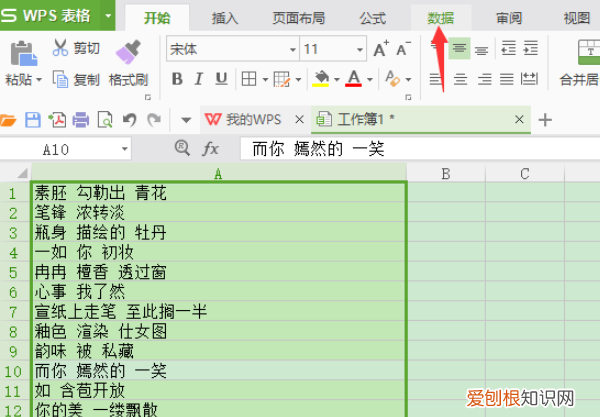Image resolution: width=600 pixels, height=417 pixels.
Task: Click the clear format eraser icon
Action: tap(393, 79)
